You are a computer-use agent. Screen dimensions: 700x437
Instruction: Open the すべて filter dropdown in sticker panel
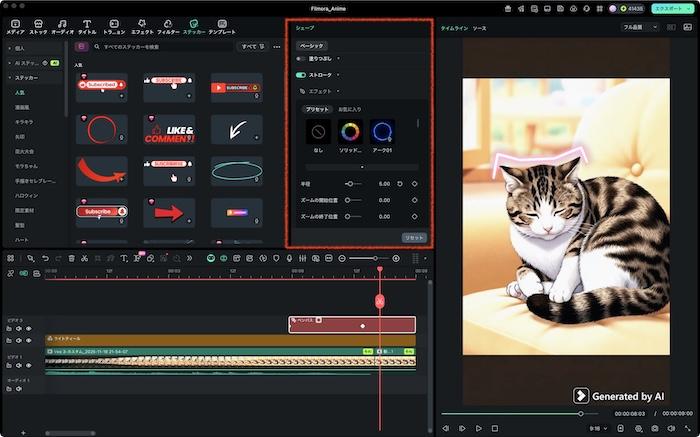[x=251, y=46]
